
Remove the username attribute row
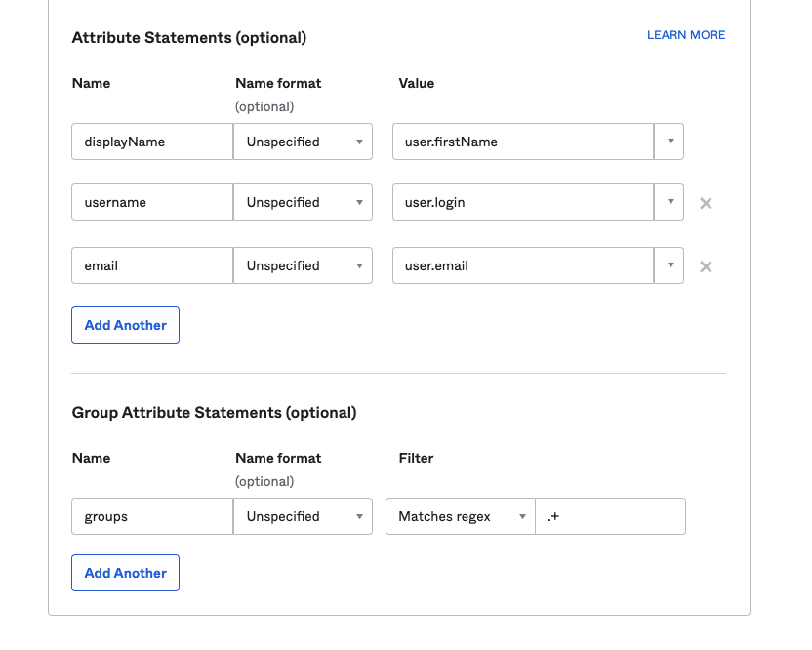(x=706, y=203)
